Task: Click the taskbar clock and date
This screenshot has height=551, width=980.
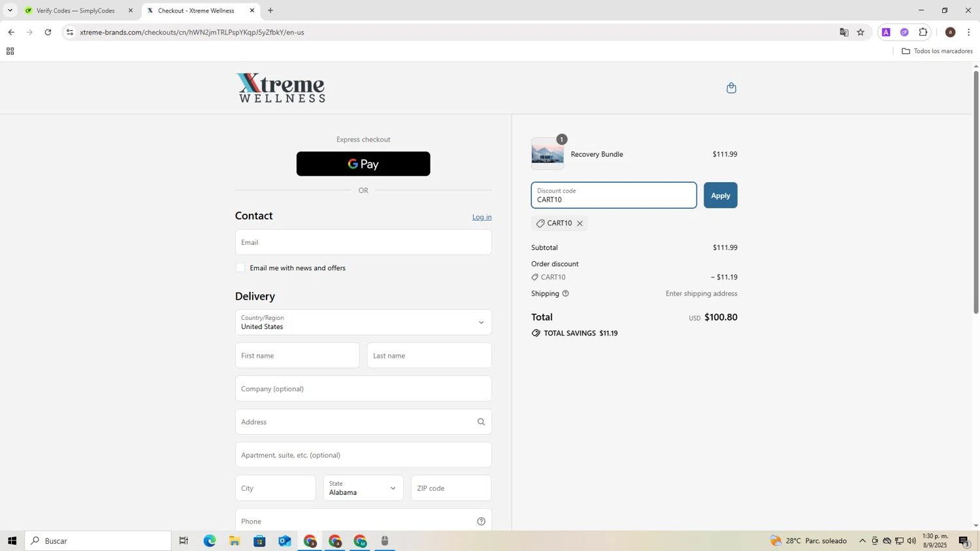Action: [x=935, y=541]
